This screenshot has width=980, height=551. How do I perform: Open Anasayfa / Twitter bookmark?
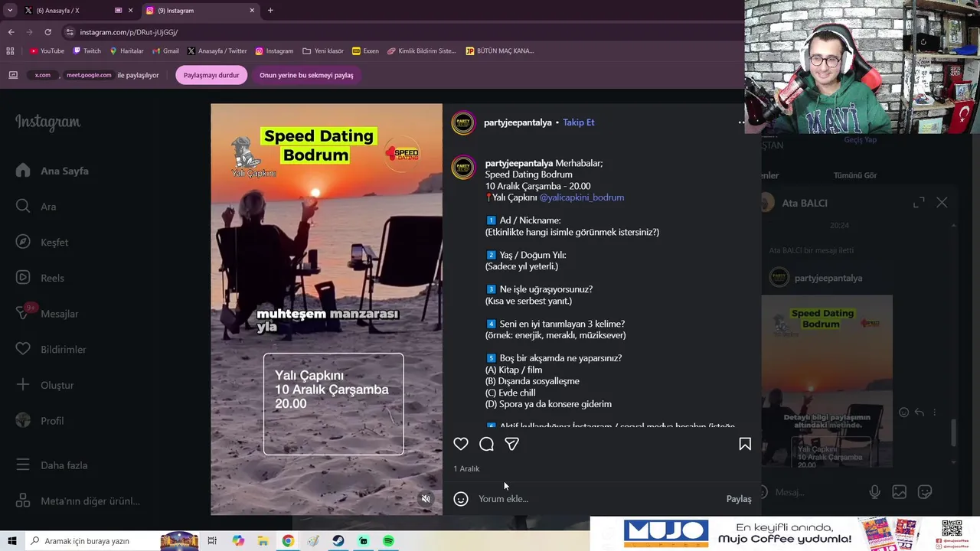[x=217, y=51]
